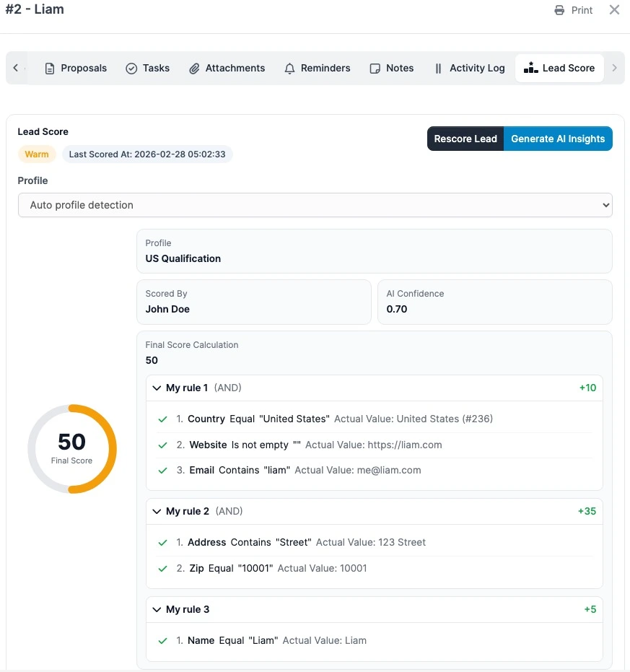630x672 pixels.
Task: Toggle the checkmark on Name Equal Liam
Action: pyautogui.click(x=162, y=640)
